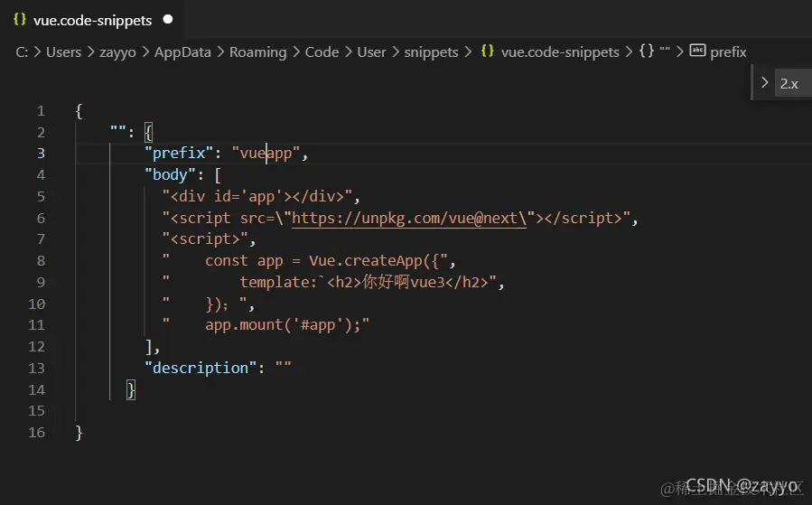The height and width of the screenshot is (505, 812).
Task: Click the "vueapp" string value
Action: pyautogui.click(x=266, y=154)
